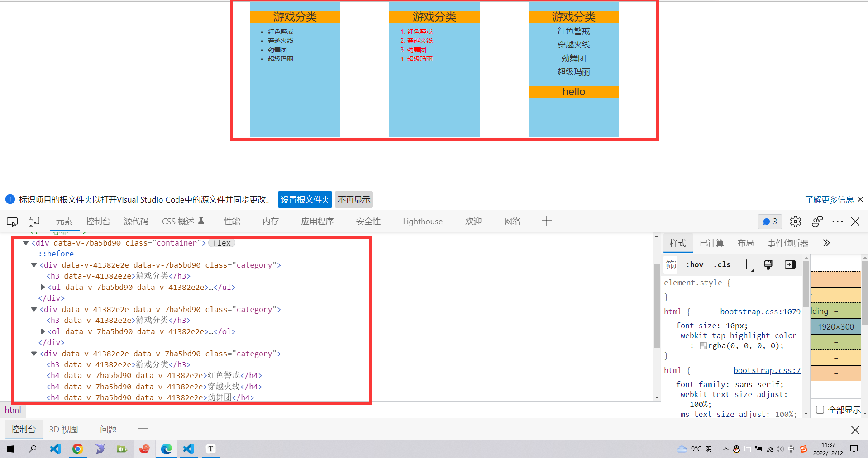Open Windows Start menu
868x458 pixels.
[x=11, y=449]
